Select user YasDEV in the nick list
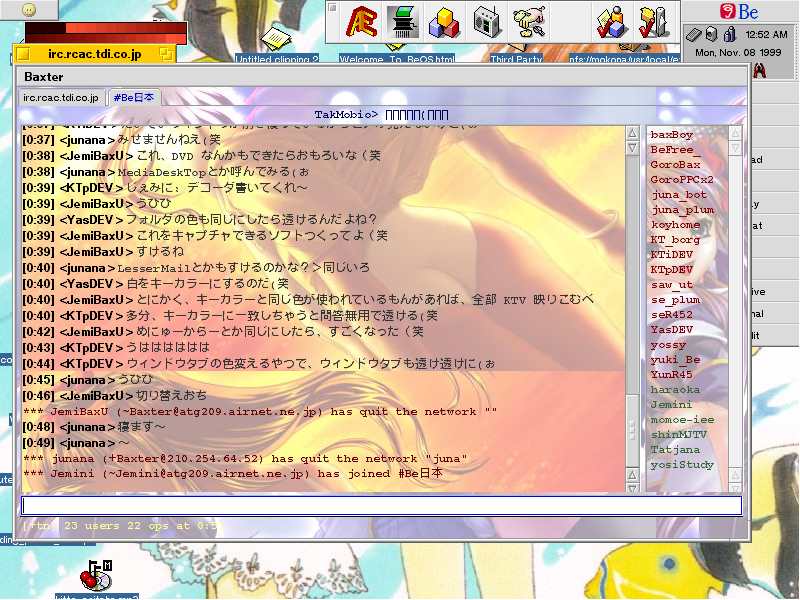This screenshot has width=800, height=600. 671,329
